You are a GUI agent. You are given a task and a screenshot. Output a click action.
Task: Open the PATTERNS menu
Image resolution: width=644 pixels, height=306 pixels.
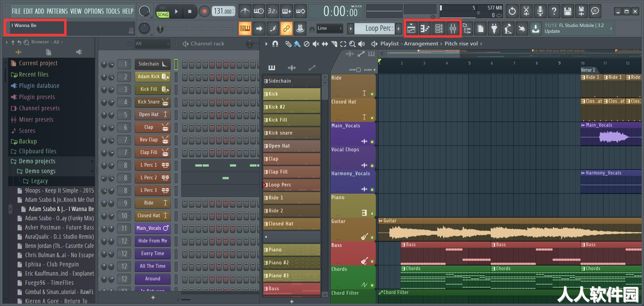click(x=57, y=11)
